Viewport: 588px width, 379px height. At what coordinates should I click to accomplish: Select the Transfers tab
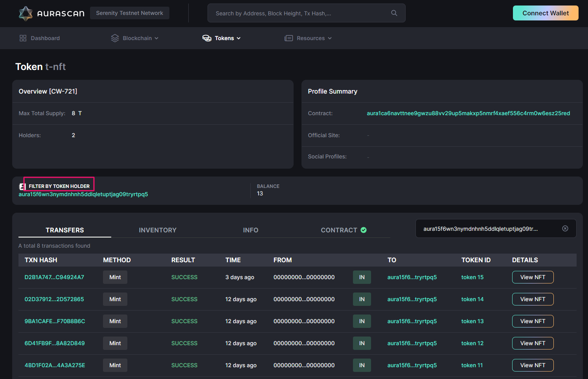pos(65,230)
